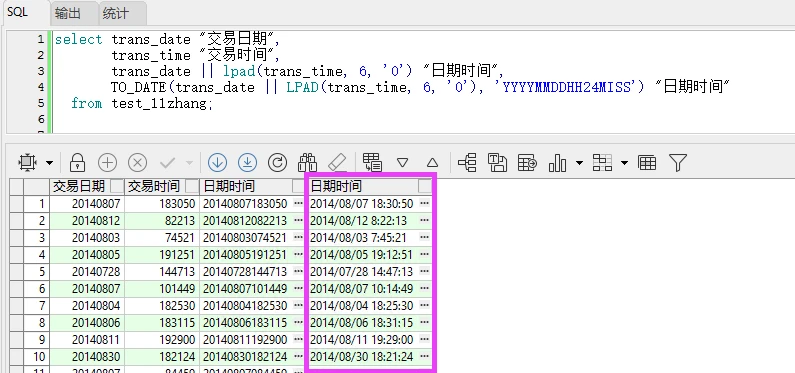This screenshot has width=795, height=373.
Task: Select row number 5 in the grid
Action: [37, 272]
